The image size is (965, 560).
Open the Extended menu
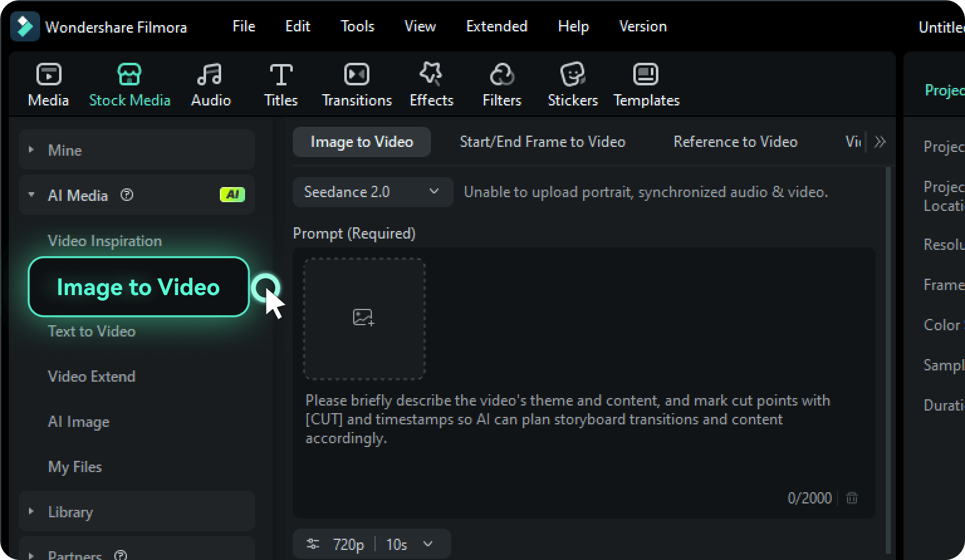(x=496, y=26)
